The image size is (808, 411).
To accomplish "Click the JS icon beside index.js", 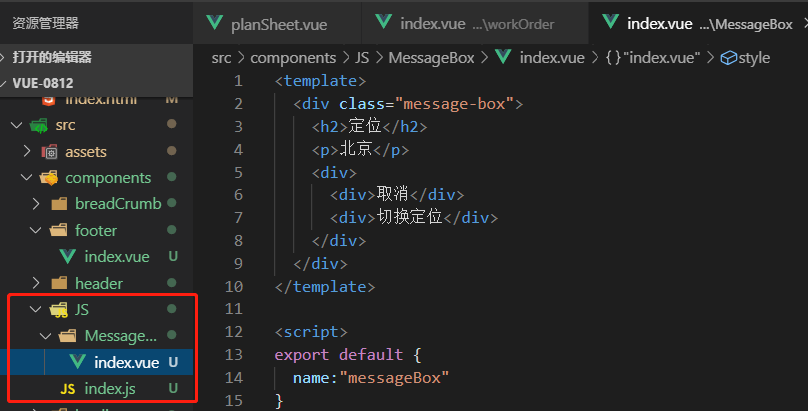I will pyautogui.click(x=68, y=389).
